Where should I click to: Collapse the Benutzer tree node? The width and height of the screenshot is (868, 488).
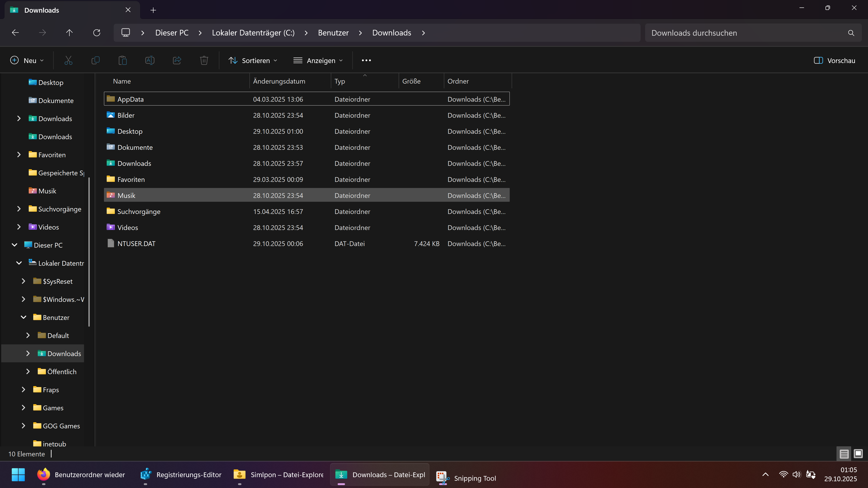tap(24, 317)
